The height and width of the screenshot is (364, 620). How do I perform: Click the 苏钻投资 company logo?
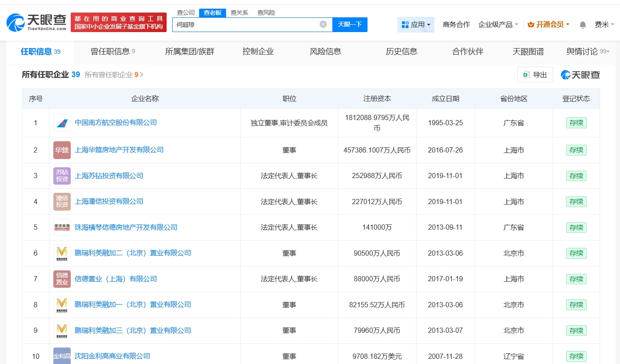tap(62, 175)
